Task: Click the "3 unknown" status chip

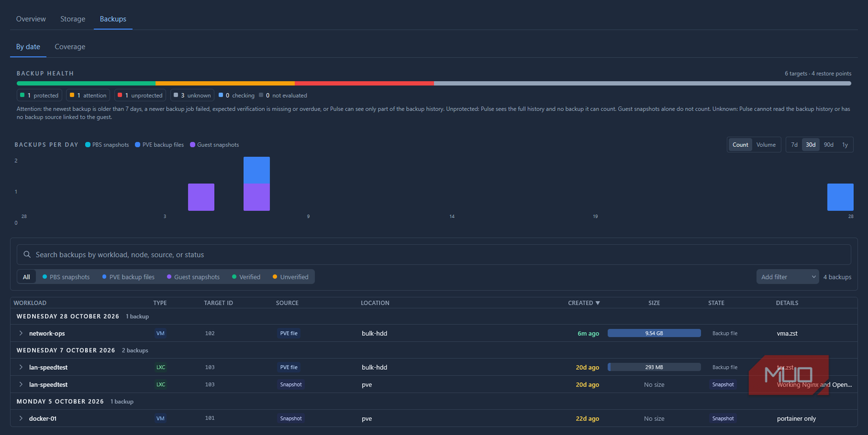Action: (191, 95)
